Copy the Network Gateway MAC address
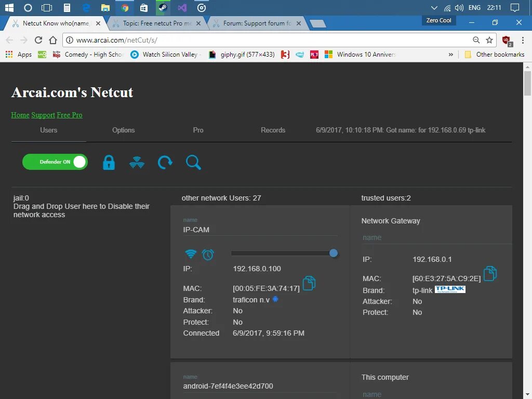This screenshot has height=399, width=532. click(490, 273)
